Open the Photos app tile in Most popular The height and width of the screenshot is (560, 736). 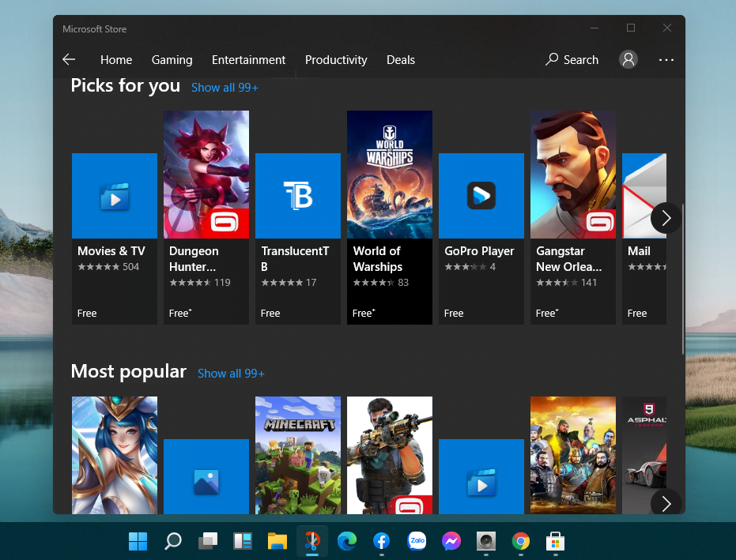coord(206,476)
